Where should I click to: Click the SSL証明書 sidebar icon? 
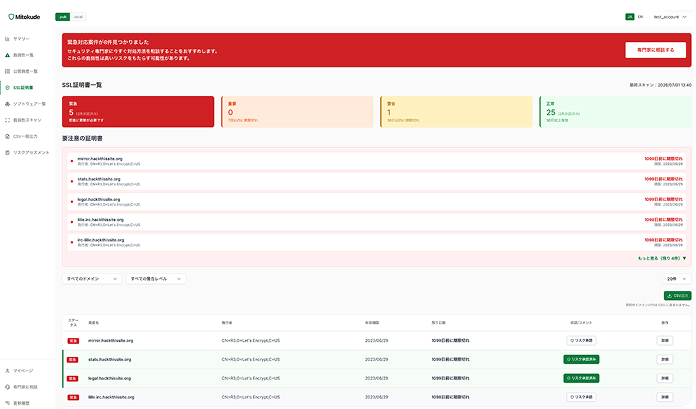point(7,87)
